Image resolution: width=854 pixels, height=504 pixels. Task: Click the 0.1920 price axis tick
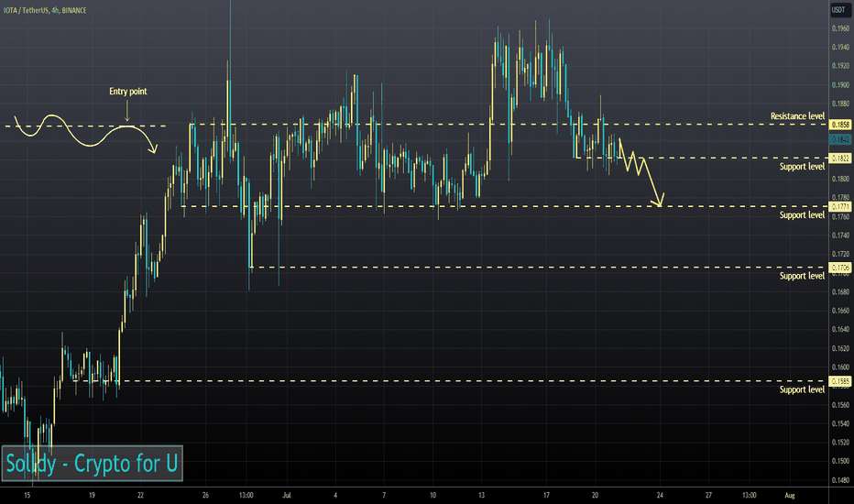840,66
